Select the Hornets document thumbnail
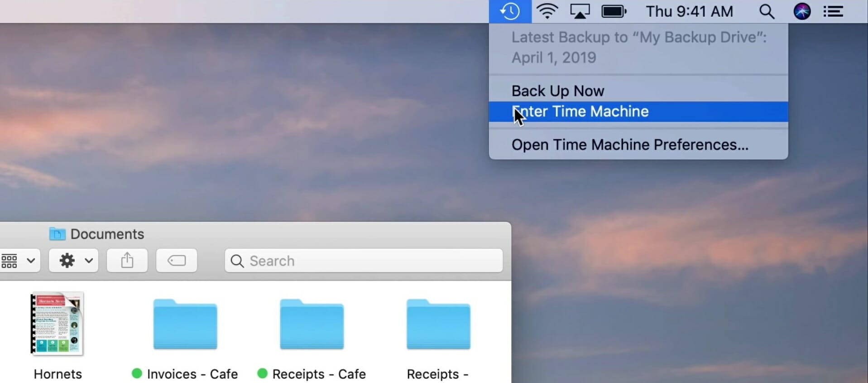The image size is (868, 383). point(57,323)
